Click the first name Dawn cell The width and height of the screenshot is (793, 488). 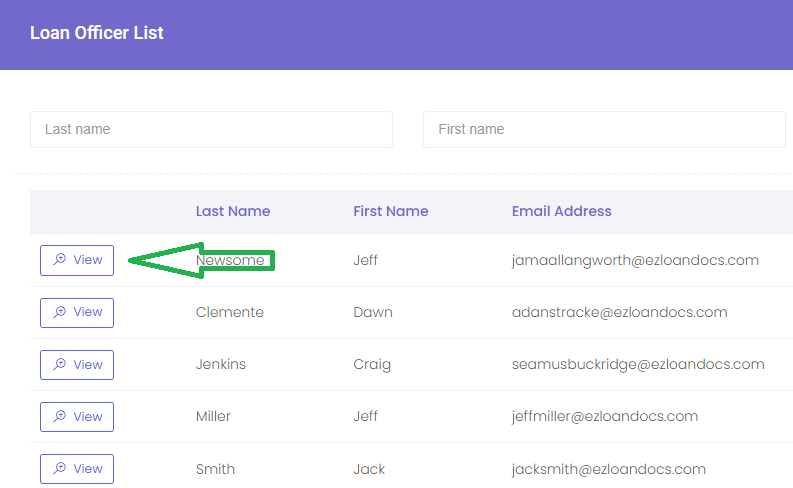373,312
